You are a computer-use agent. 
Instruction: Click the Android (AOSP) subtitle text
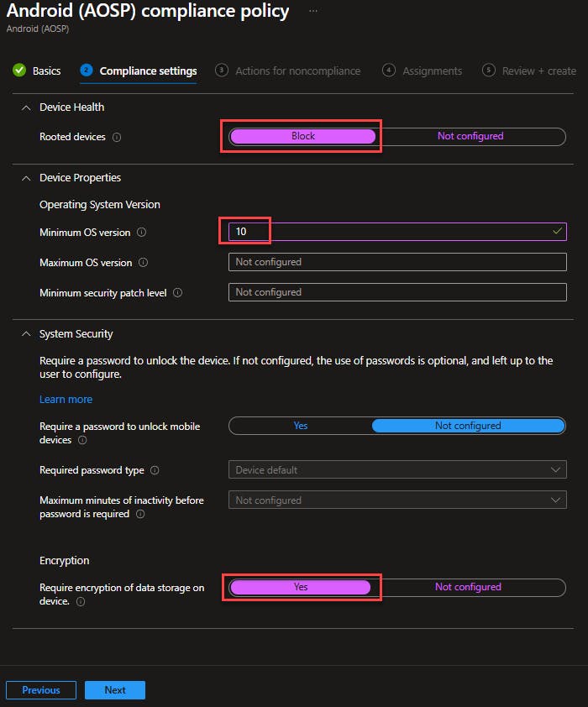(38, 29)
